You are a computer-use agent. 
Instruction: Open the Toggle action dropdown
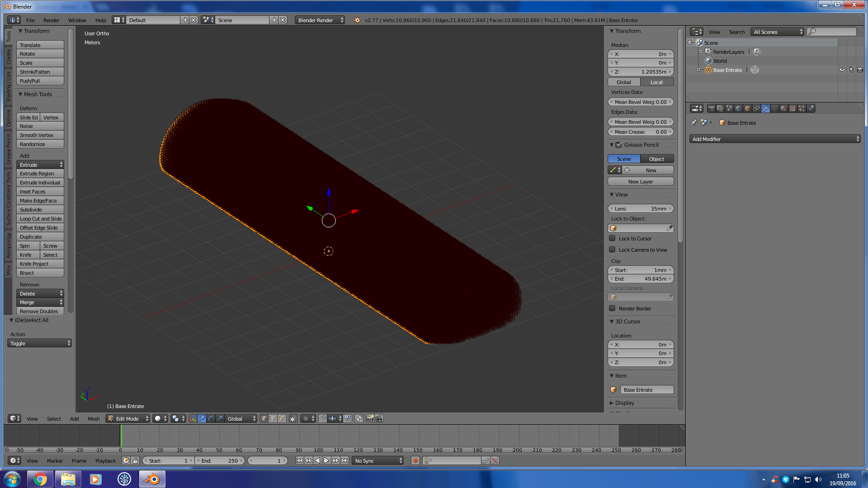point(39,343)
